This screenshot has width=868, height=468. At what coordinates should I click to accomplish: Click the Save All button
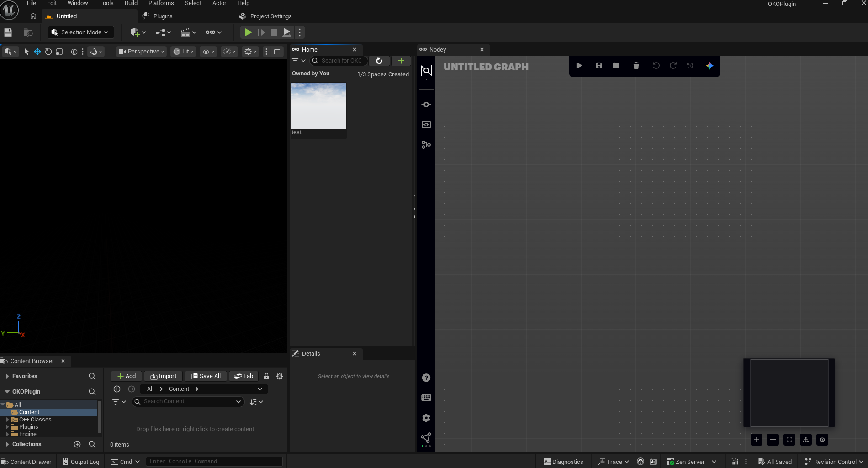[206, 376]
